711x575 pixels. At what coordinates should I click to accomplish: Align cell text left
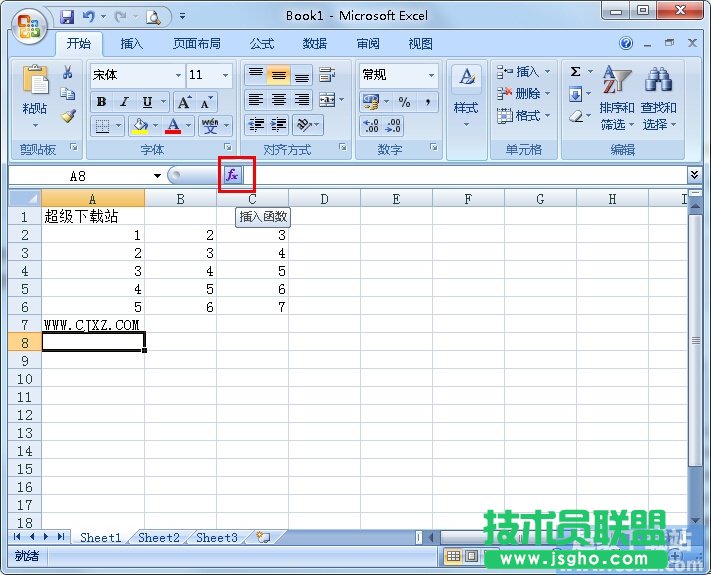pos(256,99)
